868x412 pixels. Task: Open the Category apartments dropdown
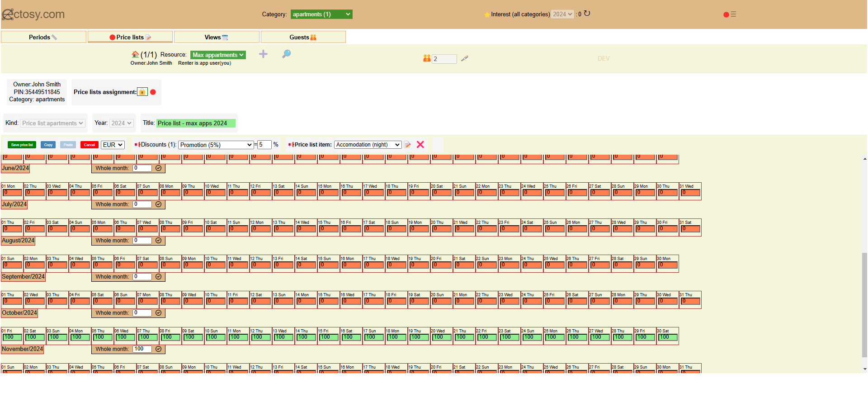(321, 14)
